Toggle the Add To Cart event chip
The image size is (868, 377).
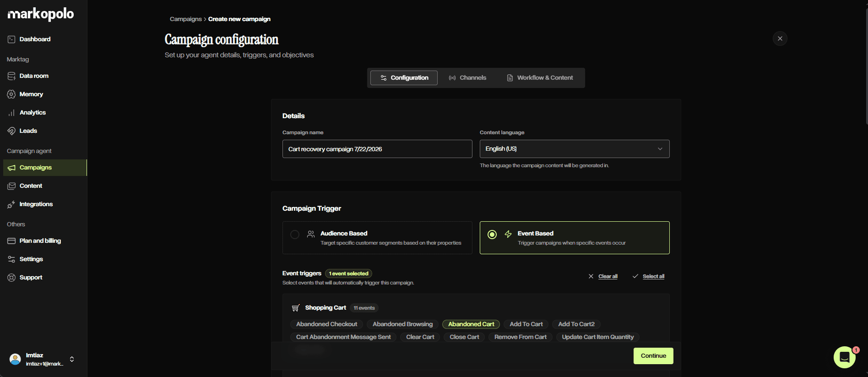(x=526, y=324)
